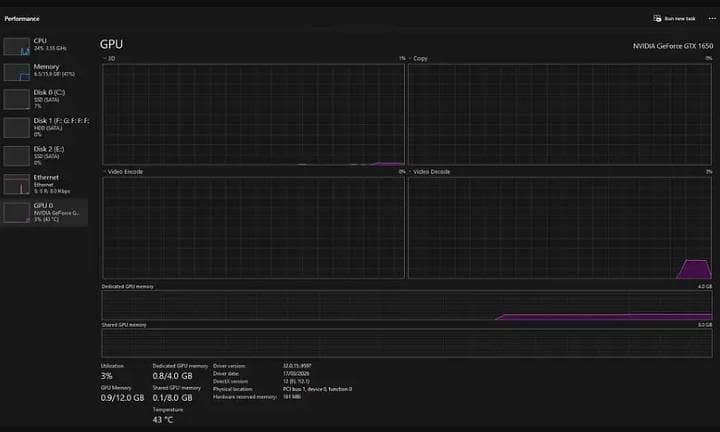Click the 8.0 GB graph maximum label
Screen dimensions: 720x432
[x=705, y=325]
